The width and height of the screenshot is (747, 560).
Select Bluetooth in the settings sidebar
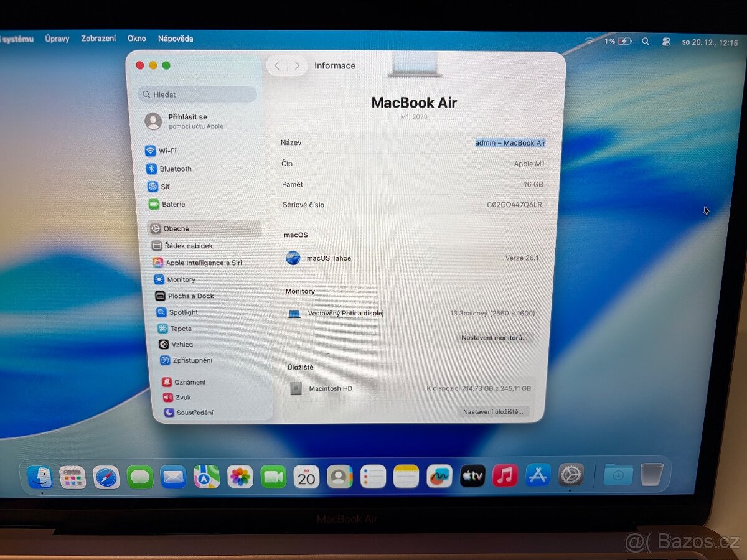pyautogui.click(x=175, y=169)
